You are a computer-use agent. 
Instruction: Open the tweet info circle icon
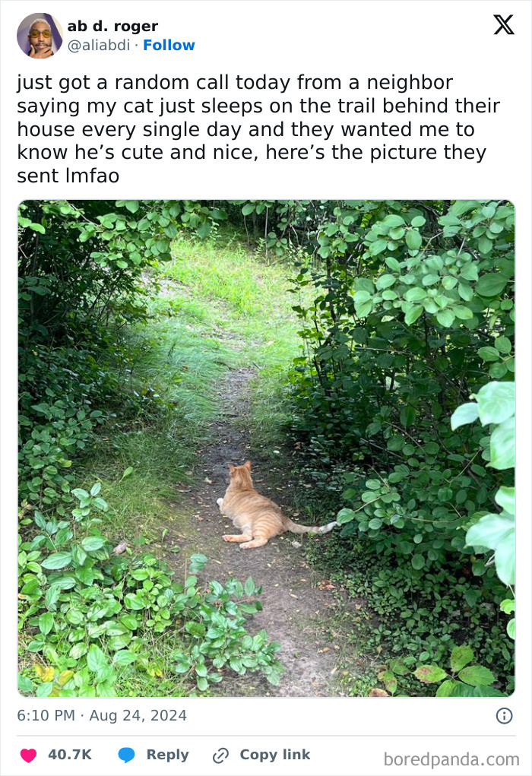[505, 716]
